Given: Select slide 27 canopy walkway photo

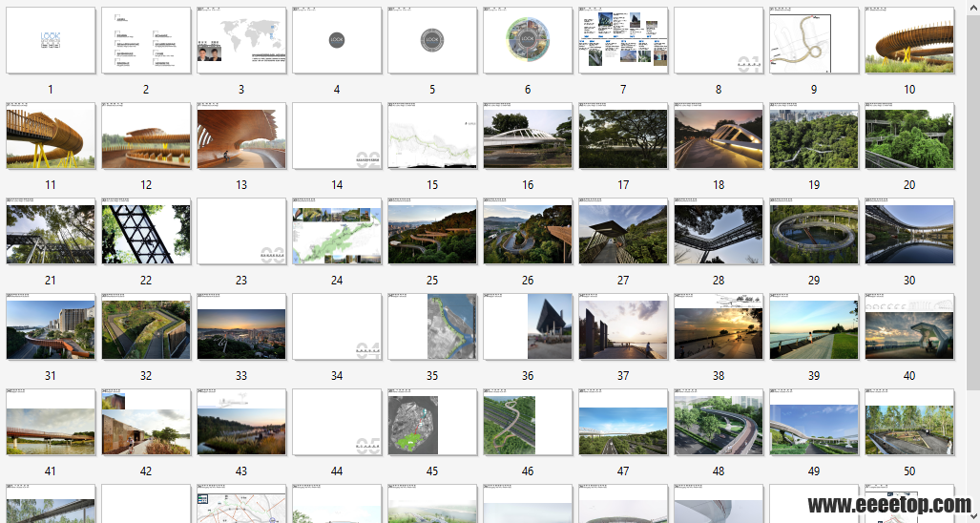Looking at the screenshot, I should 623,231.
